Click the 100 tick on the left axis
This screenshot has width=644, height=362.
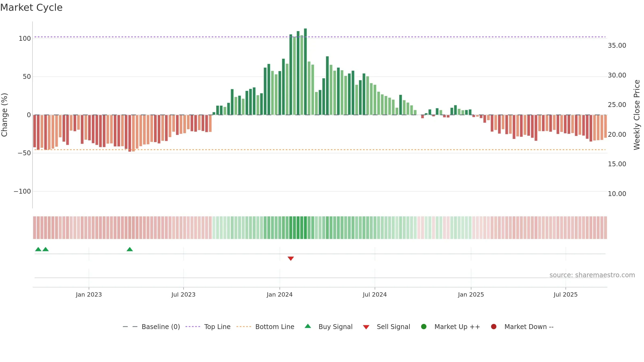(25, 39)
